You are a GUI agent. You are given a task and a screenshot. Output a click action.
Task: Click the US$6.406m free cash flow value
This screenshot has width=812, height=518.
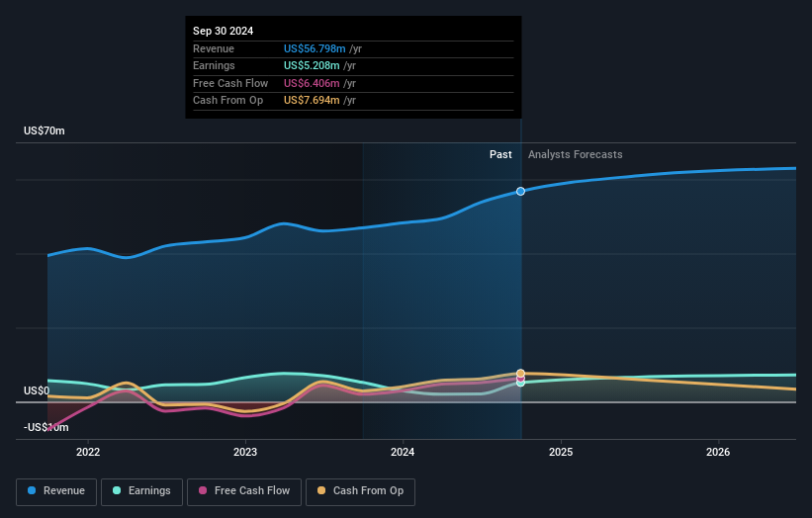coord(312,83)
